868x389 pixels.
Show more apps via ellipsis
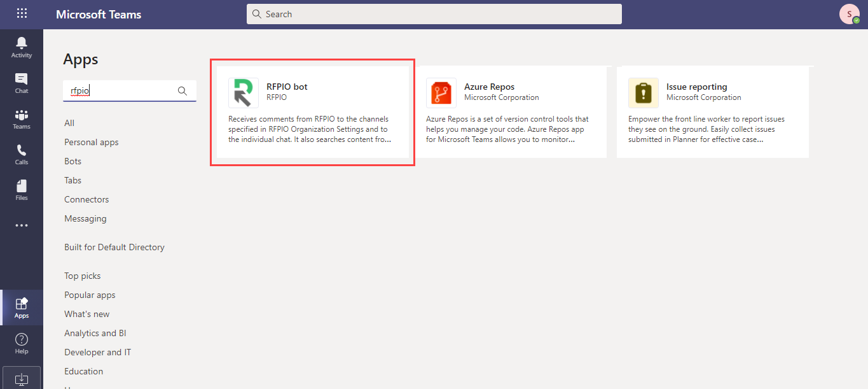coord(22,225)
